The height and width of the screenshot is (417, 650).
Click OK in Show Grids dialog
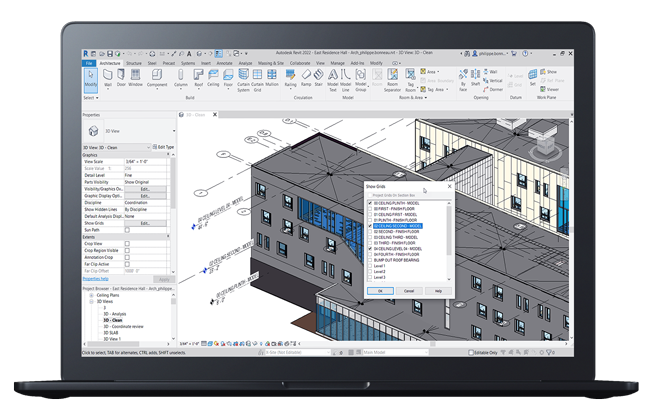coord(380,291)
